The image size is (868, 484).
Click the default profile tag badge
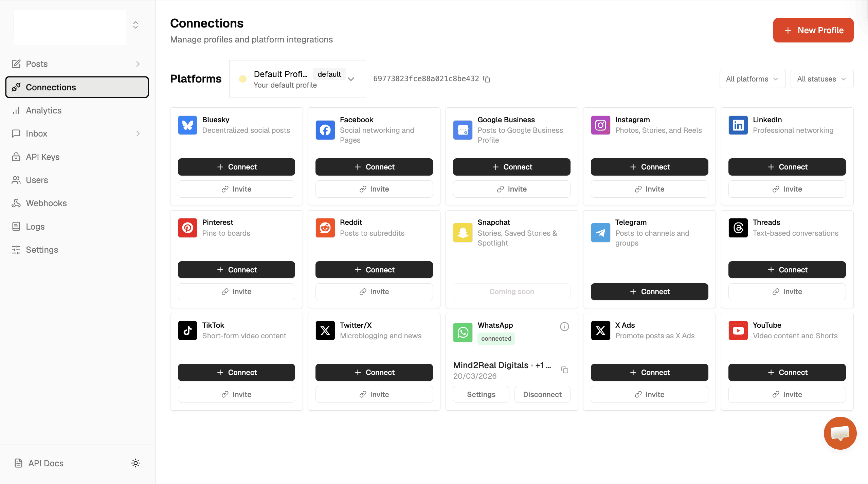[329, 74]
